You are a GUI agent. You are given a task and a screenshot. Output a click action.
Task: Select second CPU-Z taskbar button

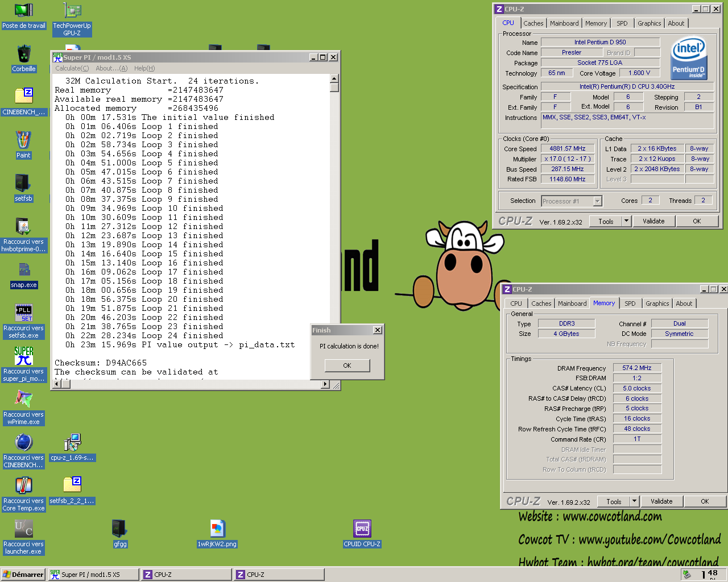[x=279, y=575]
